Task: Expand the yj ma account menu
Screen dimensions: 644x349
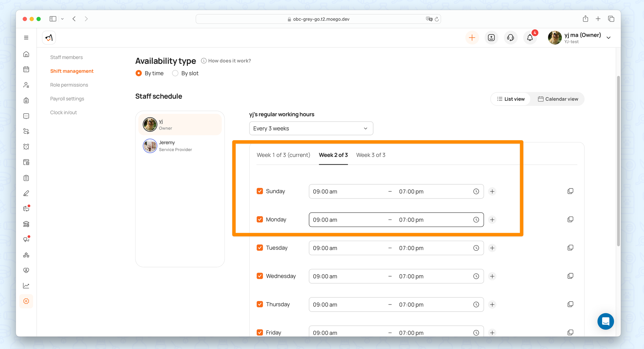Action: [608, 38]
